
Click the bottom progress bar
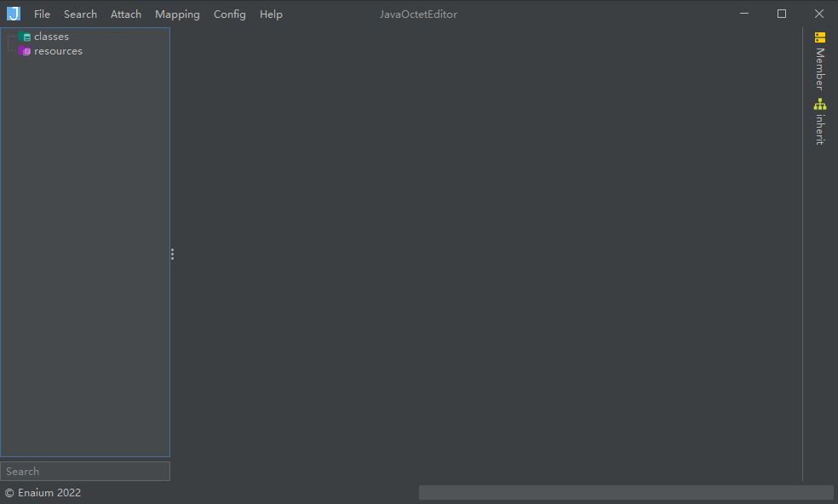(x=626, y=493)
